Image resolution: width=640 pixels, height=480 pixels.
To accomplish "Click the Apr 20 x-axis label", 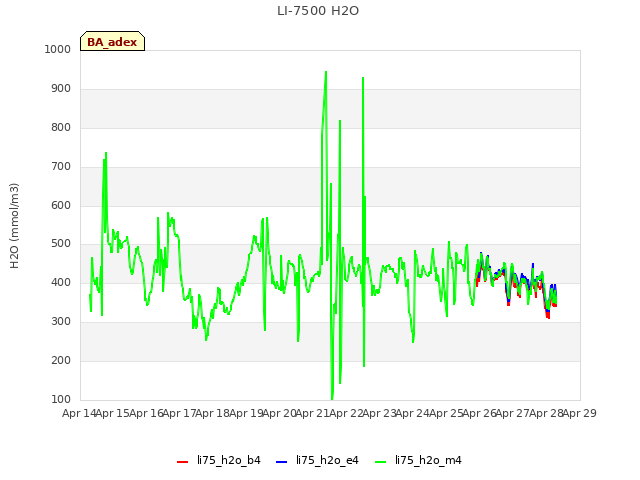I will (279, 413).
